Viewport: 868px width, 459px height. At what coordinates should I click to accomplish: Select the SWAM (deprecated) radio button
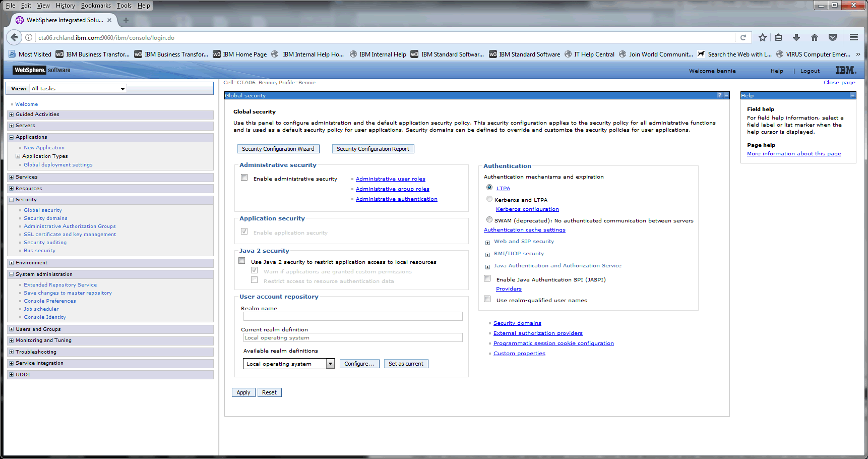(489, 219)
